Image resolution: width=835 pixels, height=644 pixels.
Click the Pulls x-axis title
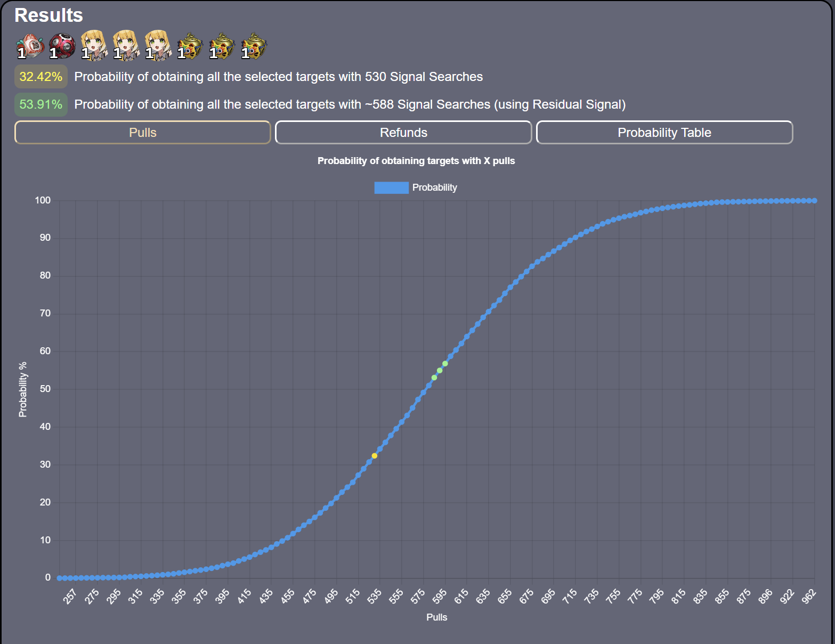pyautogui.click(x=437, y=617)
